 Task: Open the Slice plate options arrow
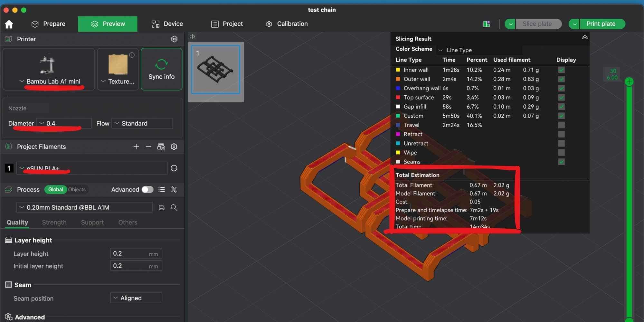pyautogui.click(x=510, y=24)
